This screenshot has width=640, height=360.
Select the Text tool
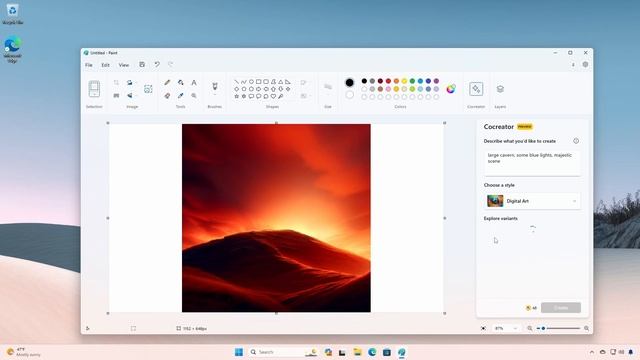tap(194, 82)
